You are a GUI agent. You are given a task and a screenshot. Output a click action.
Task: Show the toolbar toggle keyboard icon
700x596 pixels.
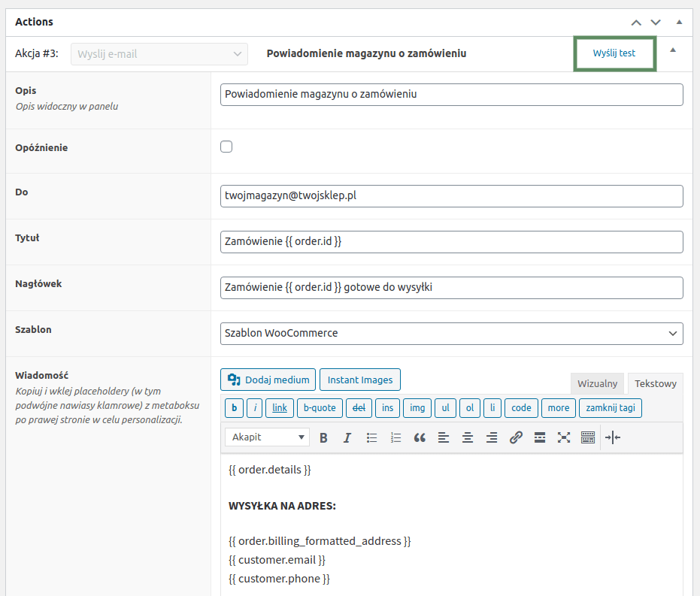(588, 437)
